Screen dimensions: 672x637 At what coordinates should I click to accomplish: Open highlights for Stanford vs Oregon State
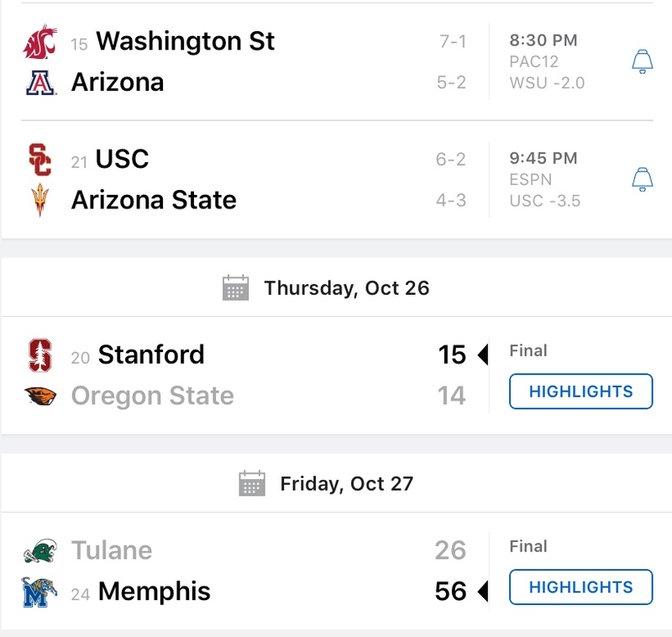pyautogui.click(x=580, y=392)
